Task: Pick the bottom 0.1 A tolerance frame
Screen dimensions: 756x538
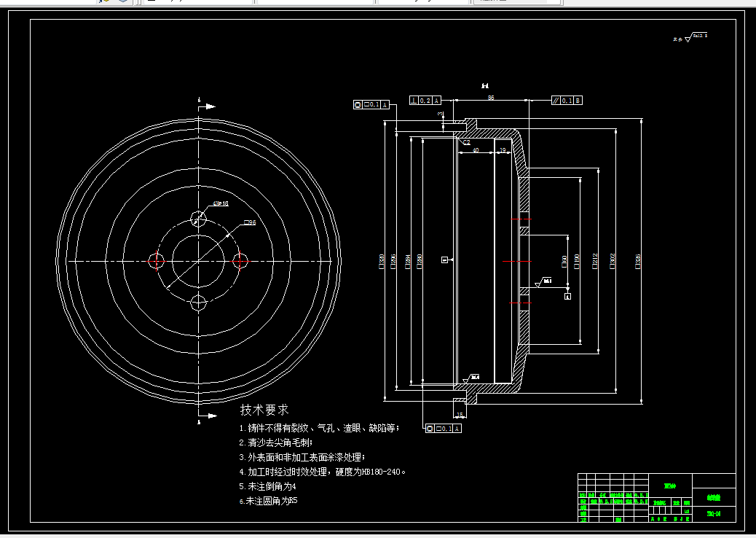Action: tap(444, 429)
